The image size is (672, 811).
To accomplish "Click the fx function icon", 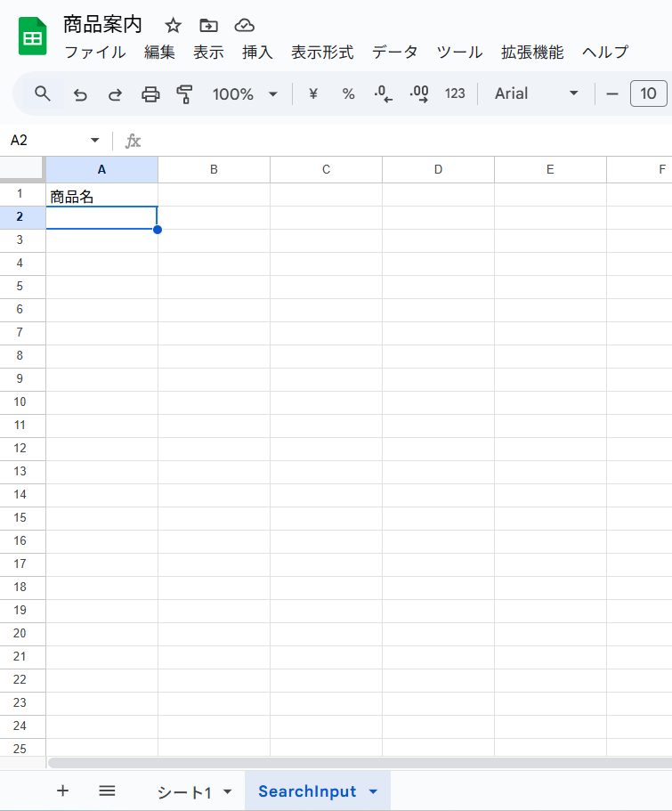I will [x=133, y=141].
